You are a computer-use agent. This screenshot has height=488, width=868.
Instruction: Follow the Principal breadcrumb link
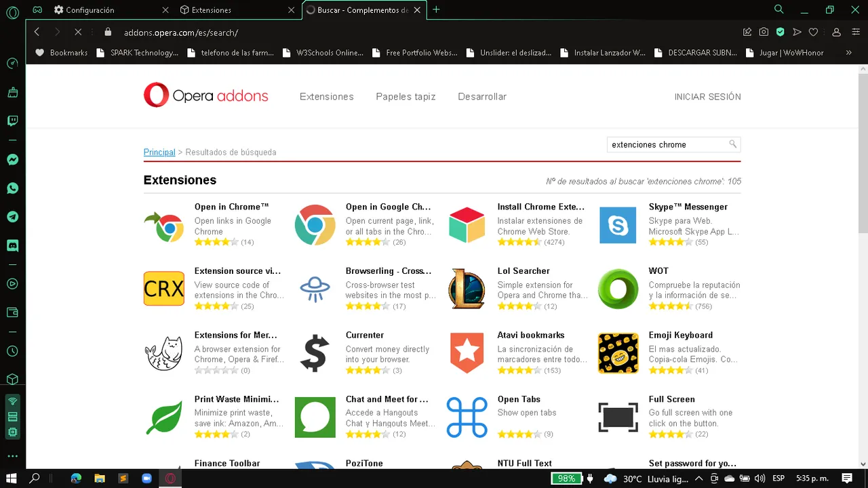tap(159, 152)
